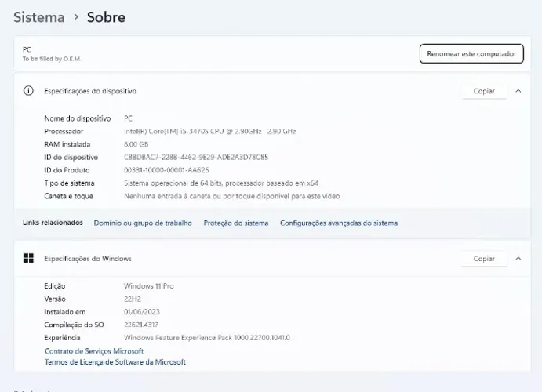542x392 pixels.
Task: Click the Windows logo icon beside Especificações do Windows
Action: tap(28, 259)
